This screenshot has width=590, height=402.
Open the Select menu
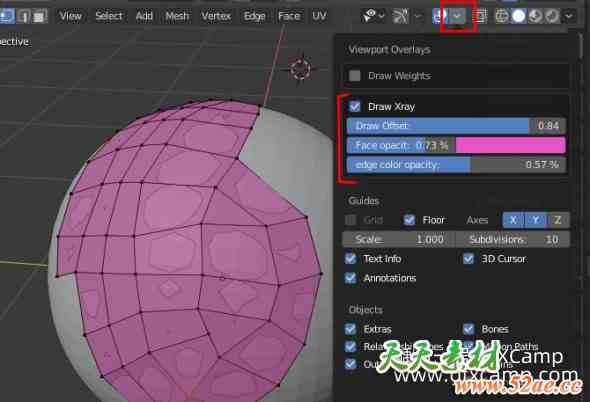tap(108, 16)
